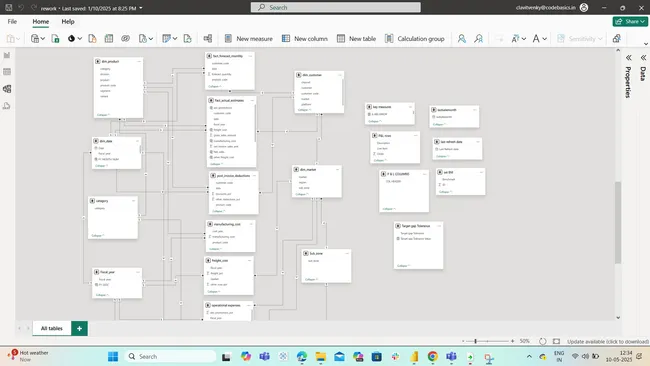Click the Undo icon in title bar
Viewport: 650px width, 366px height.
click(21, 7)
